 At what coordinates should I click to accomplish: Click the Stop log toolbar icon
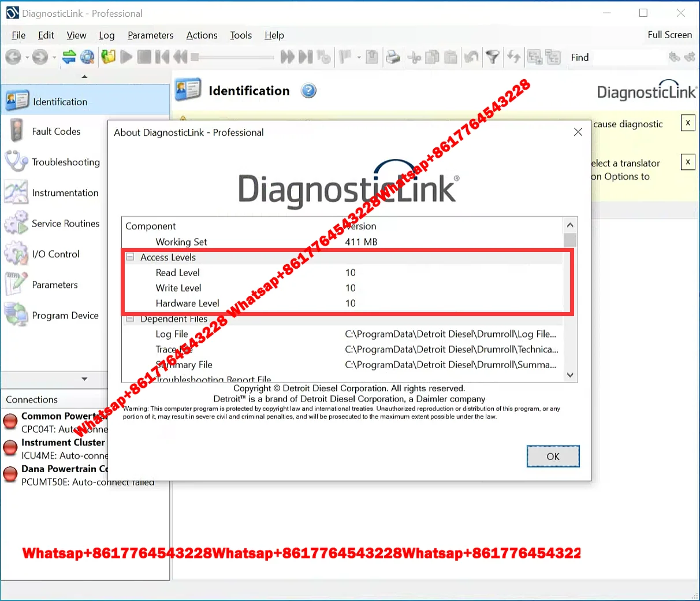(x=144, y=57)
